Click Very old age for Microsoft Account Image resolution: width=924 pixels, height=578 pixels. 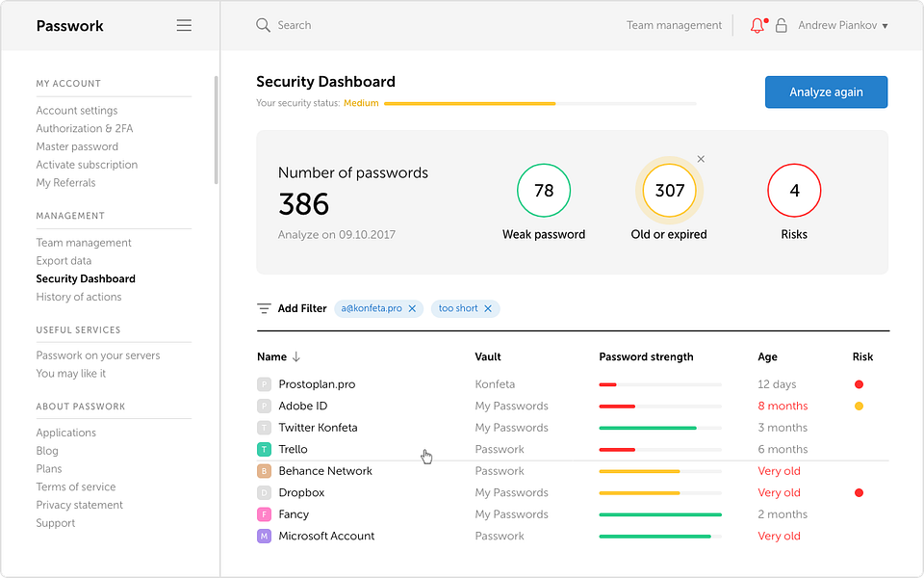pyautogui.click(x=779, y=537)
